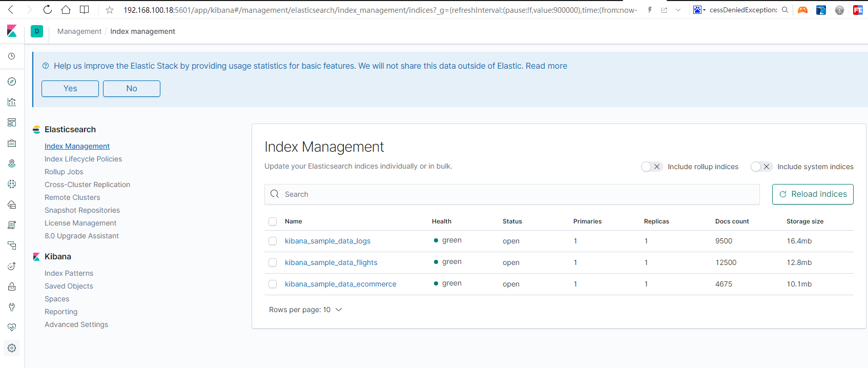
Task: Open Management gear icon in sidebar
Action: pos(12,348)
